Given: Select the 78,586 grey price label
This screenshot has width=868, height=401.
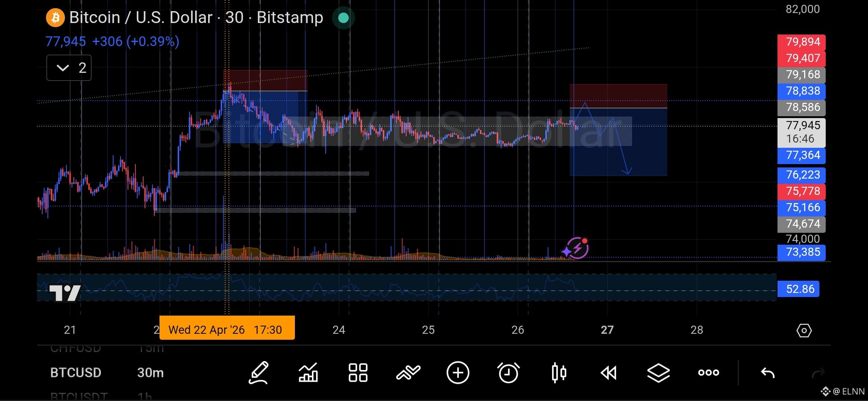Looking at the screenshot, I should (802, 107).
